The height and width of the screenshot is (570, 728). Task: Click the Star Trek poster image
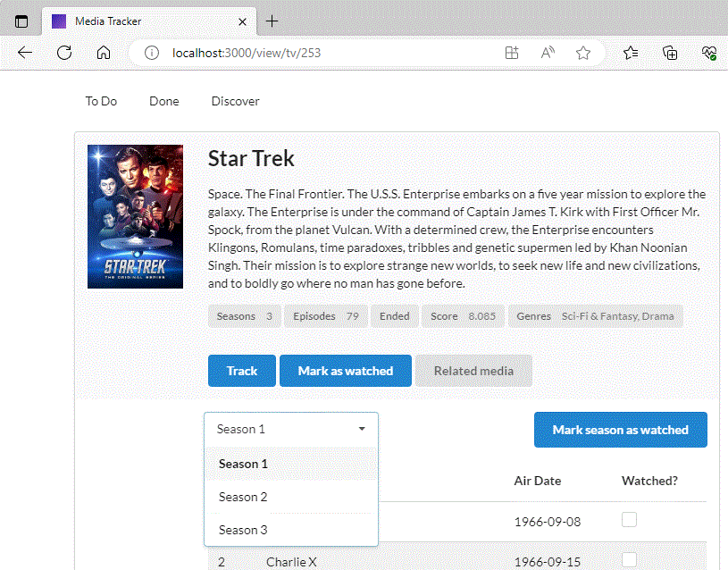[135, 216]
